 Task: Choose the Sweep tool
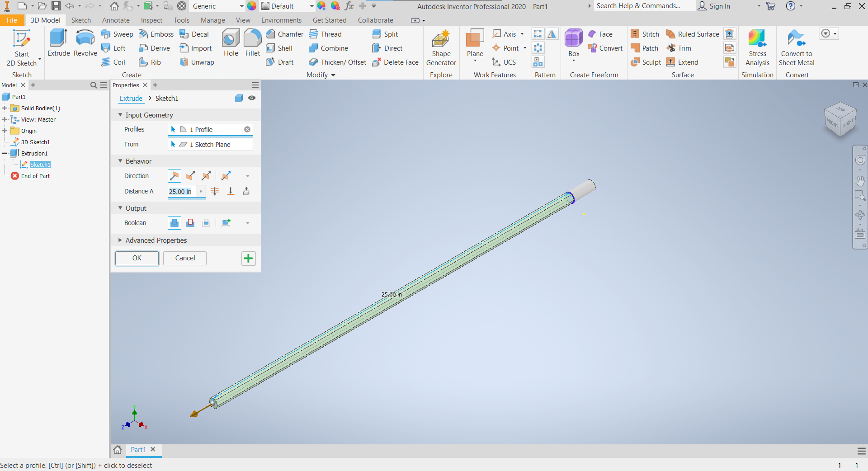point(117,34)
